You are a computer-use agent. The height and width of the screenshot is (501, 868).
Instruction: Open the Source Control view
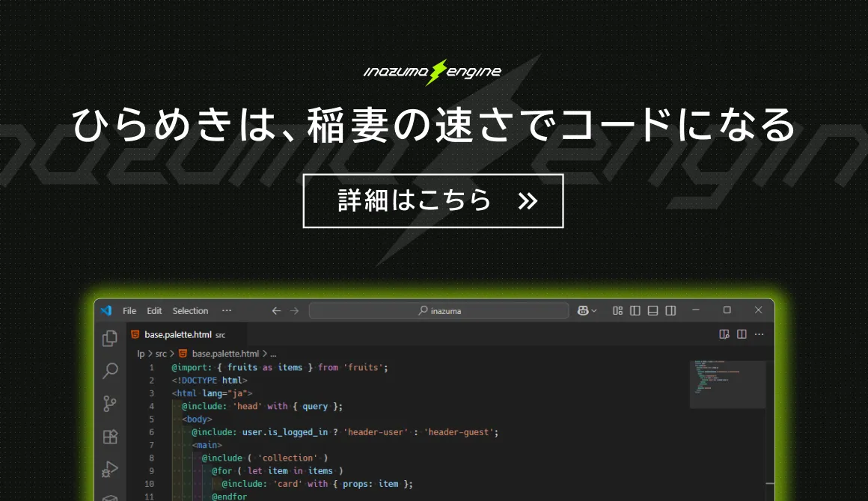click(110, 404)
